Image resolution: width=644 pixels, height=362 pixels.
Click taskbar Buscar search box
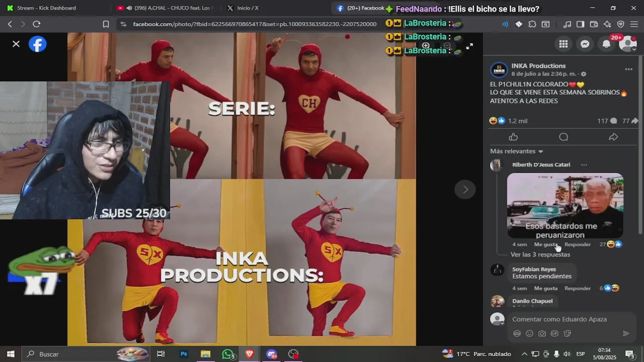click(87, 354)
